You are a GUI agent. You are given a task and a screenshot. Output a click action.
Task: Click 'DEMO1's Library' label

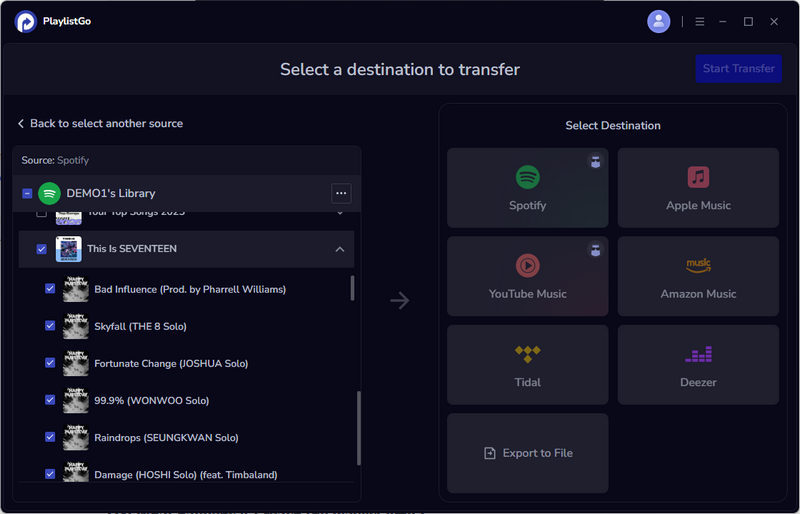(x=111, y=193)
